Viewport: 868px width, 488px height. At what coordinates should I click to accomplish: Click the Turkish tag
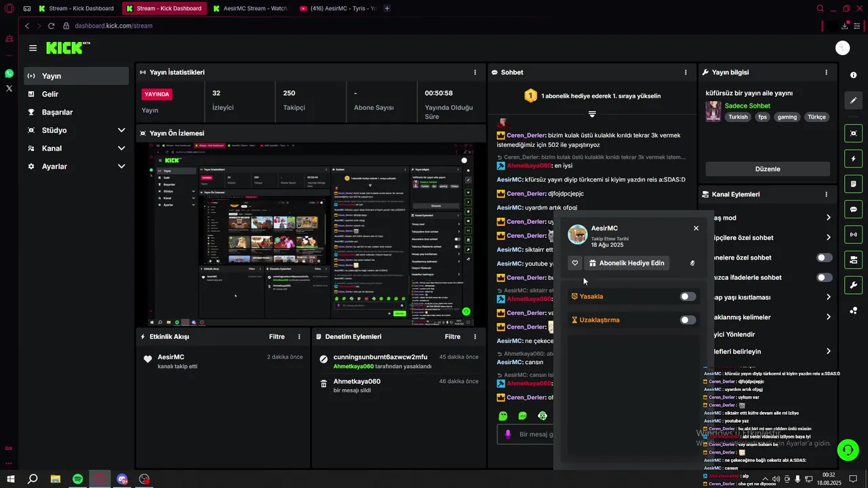(738, 117)
